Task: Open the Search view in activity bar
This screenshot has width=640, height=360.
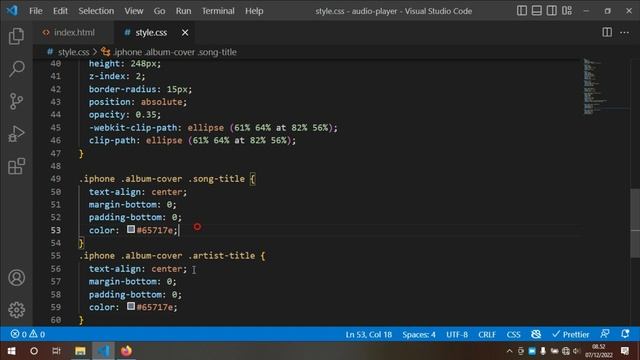Action: point(16,69)
